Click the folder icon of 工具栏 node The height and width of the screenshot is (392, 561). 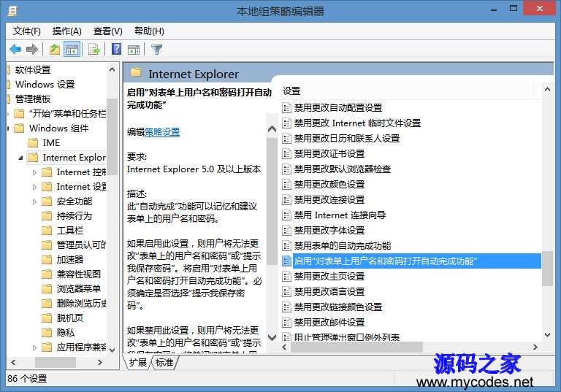(x=47, y=231)
